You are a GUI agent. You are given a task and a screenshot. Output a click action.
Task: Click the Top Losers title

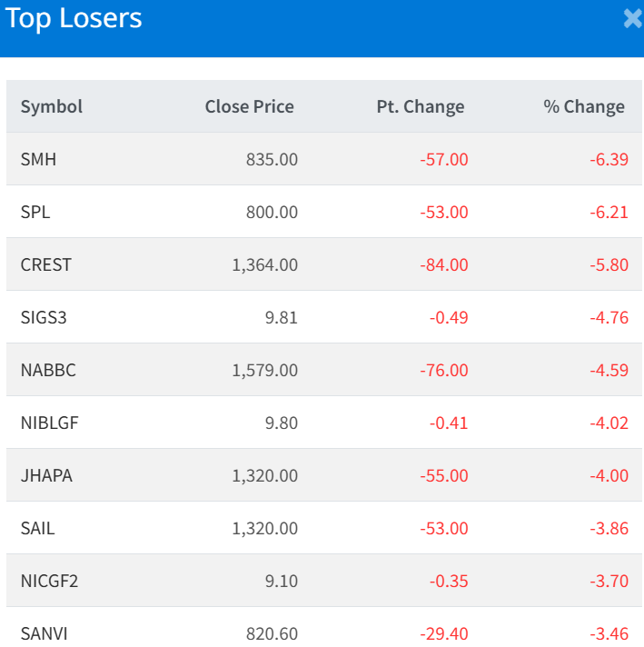coord(74,19)
